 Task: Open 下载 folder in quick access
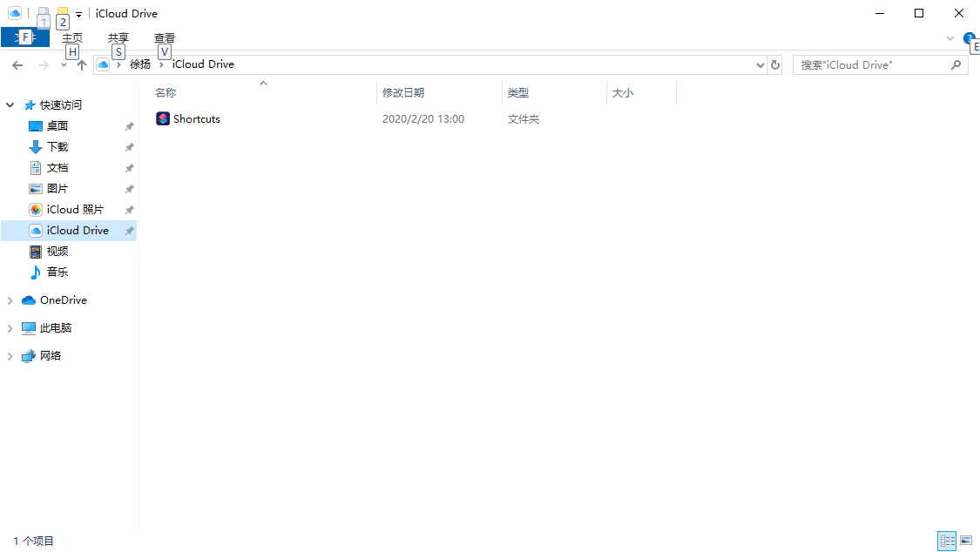pos(57,147)
